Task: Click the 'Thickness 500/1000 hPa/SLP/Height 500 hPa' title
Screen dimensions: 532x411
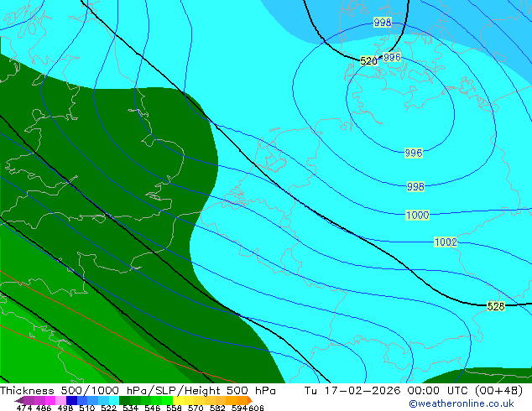Action: click(138, 391)
